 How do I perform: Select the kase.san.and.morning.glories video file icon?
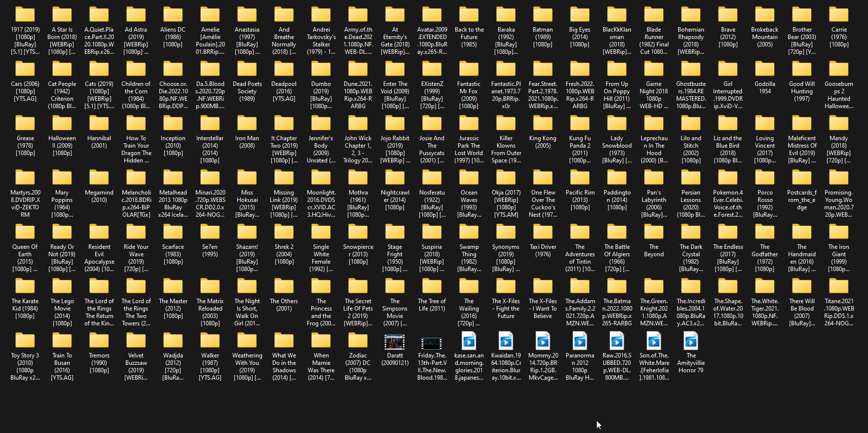(x=469, y=341)
